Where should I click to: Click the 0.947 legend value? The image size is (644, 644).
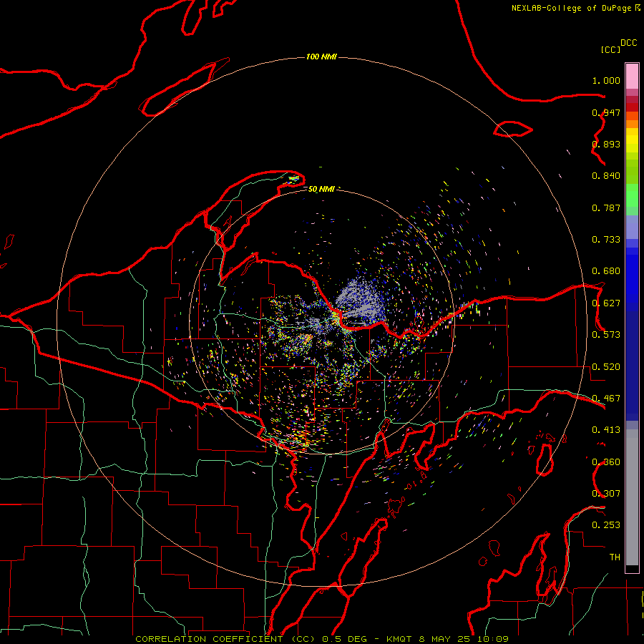click(606, 112)
